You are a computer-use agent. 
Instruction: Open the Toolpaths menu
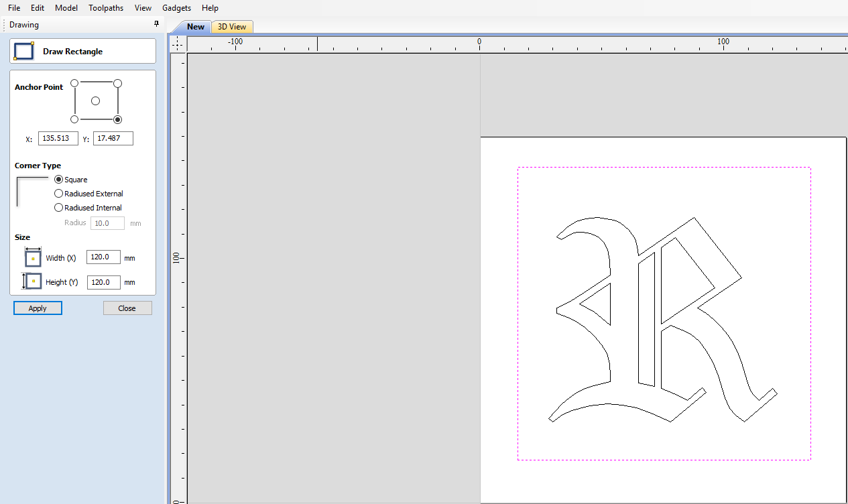tap(105, 7)
